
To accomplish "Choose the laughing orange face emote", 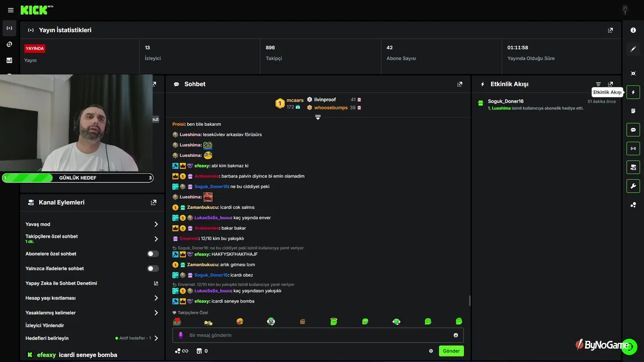I will (240, 321).
